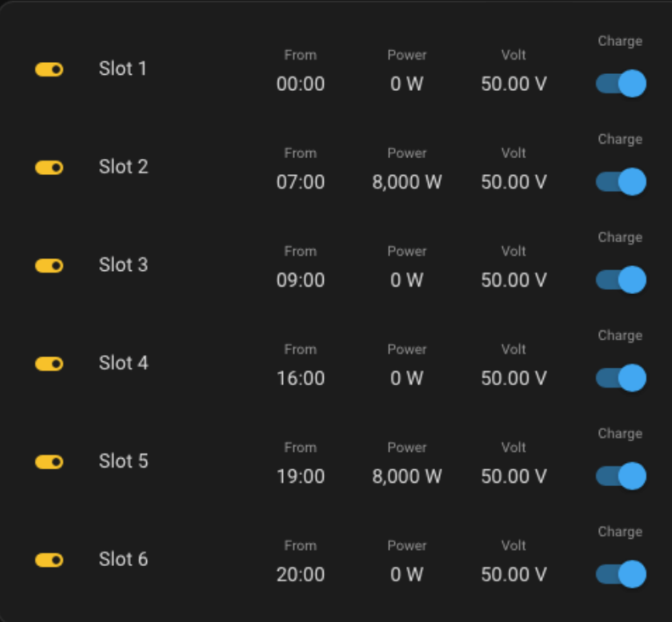Image resolution: width=672 pixels, height=622 pixels.
Task: Select the Slot 5 power value 8,000 W
Action: click(407, 477)
